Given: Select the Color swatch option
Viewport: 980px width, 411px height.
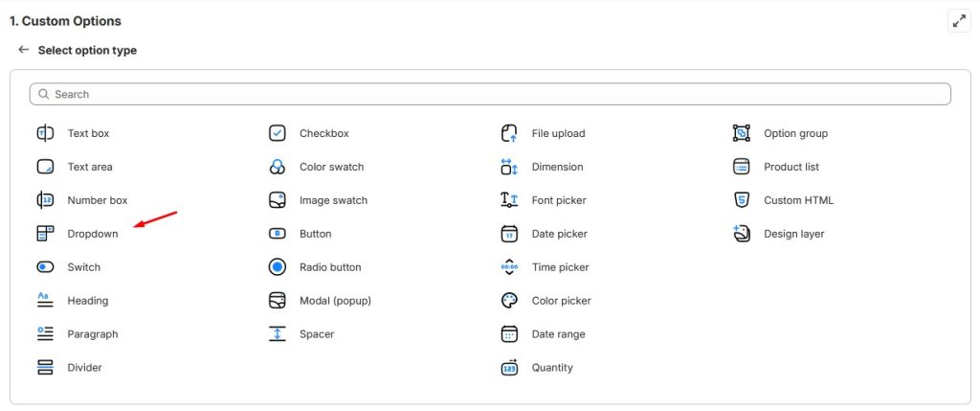Looking at the screenshot, I should pos(331,167).
